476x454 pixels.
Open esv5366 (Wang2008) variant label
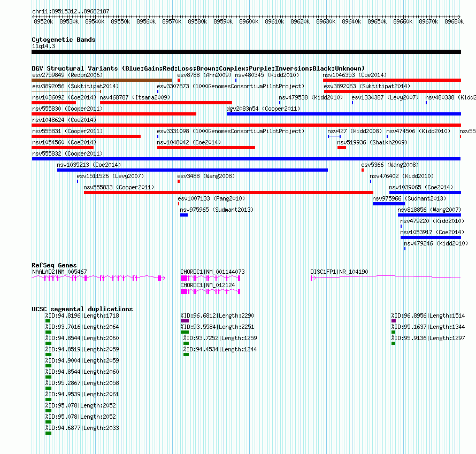(x=390, y=165)
